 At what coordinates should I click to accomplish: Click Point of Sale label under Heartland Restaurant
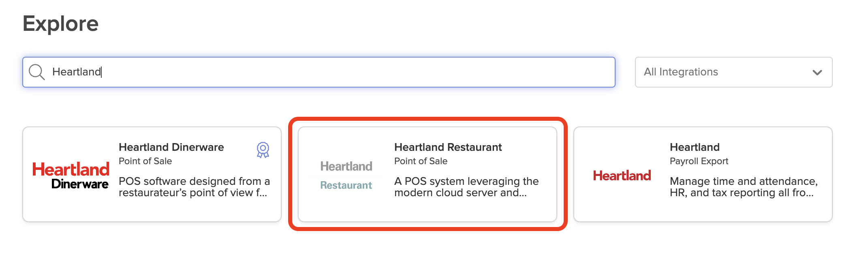tap(421, 161)
